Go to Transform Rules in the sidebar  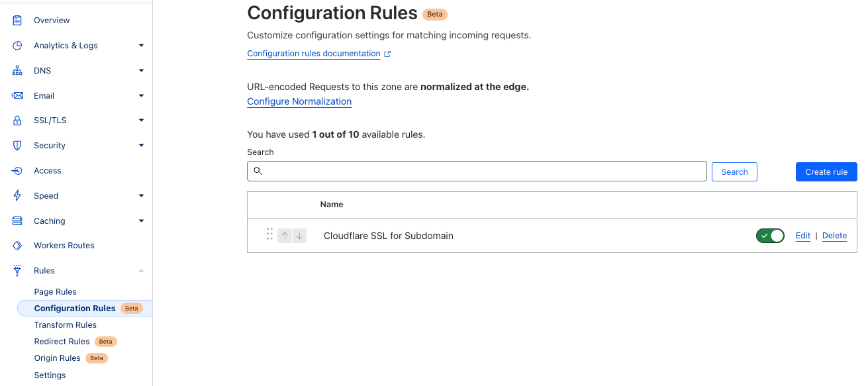tap(65, 325)
